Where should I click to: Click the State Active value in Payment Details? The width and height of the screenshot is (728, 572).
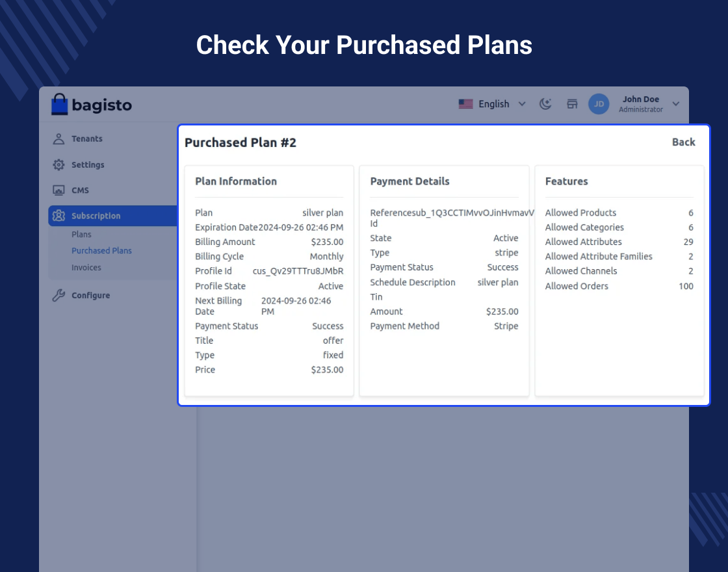point(506,238)
